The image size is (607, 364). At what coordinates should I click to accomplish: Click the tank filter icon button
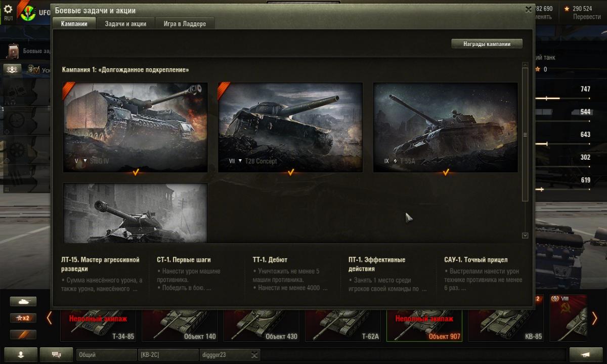(23, 301)
